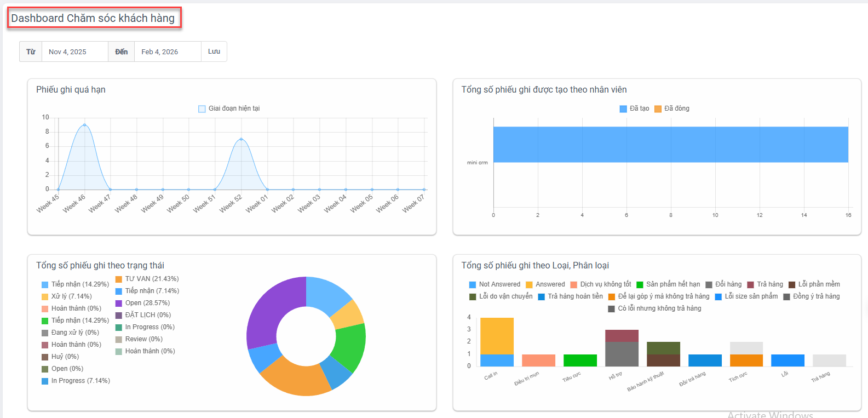
Task: Click the Open (28.57%) purple legend swatch
Action: (119, 303)
